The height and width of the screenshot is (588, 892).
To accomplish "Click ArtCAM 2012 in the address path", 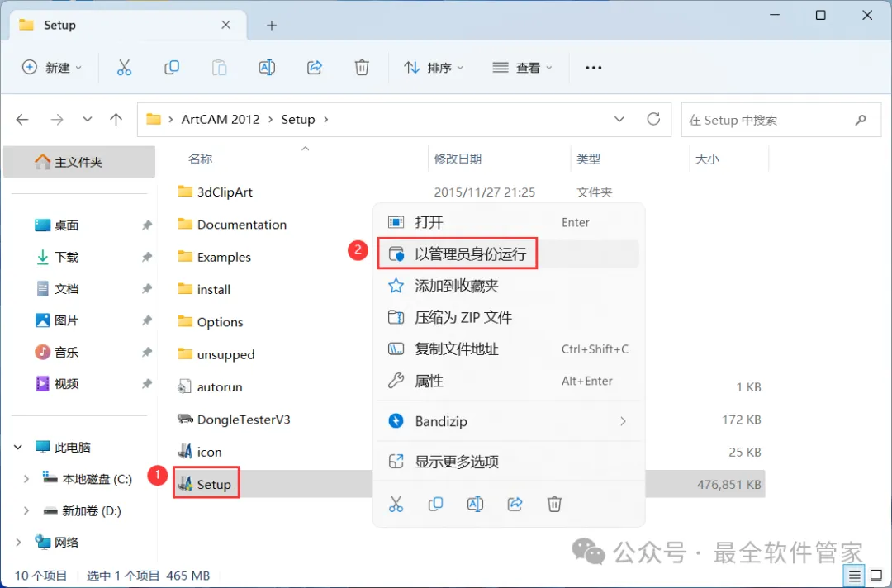I will [x=221, y=120].
